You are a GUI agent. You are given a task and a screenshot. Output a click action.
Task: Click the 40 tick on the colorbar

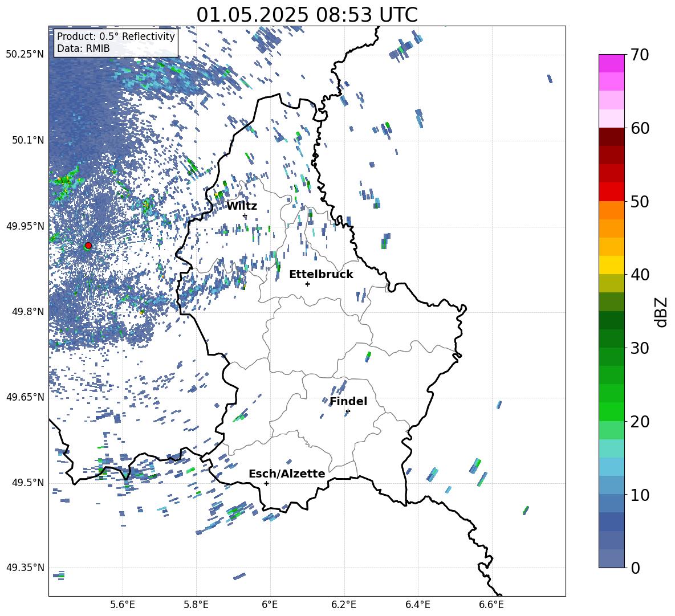pos(640,275)
